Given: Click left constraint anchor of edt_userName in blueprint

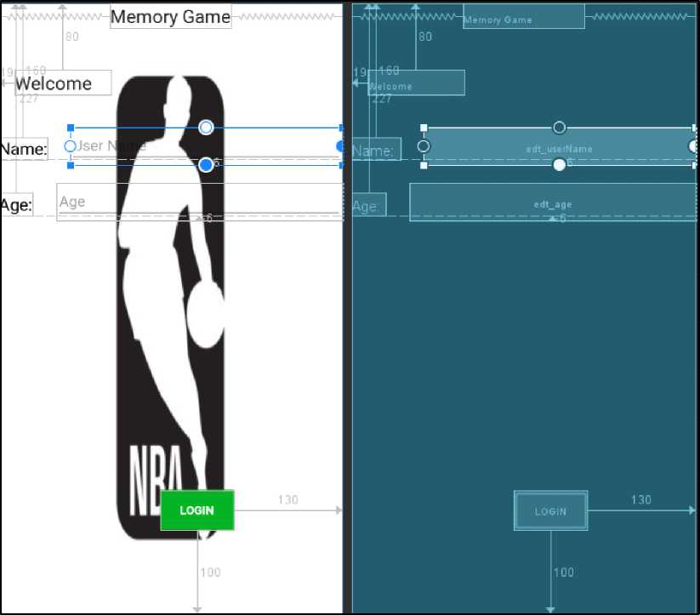Looking at the screenshot, I should (424, 146).
